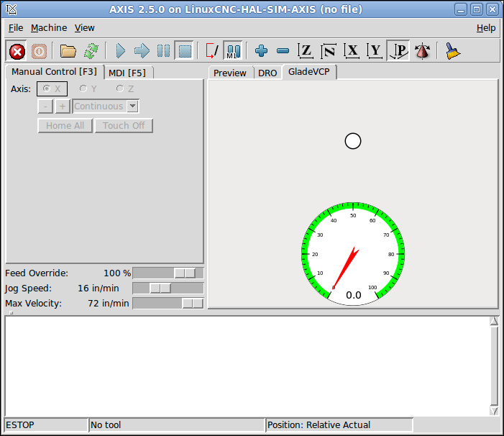Run the program with the play icon
The image size is (504, 436).
[x=120, y=51]
